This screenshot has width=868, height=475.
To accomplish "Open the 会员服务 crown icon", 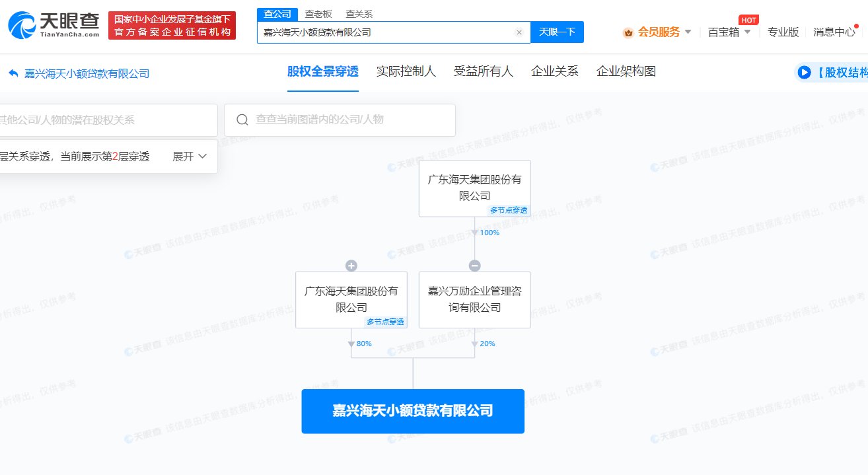I will (628, 32).
